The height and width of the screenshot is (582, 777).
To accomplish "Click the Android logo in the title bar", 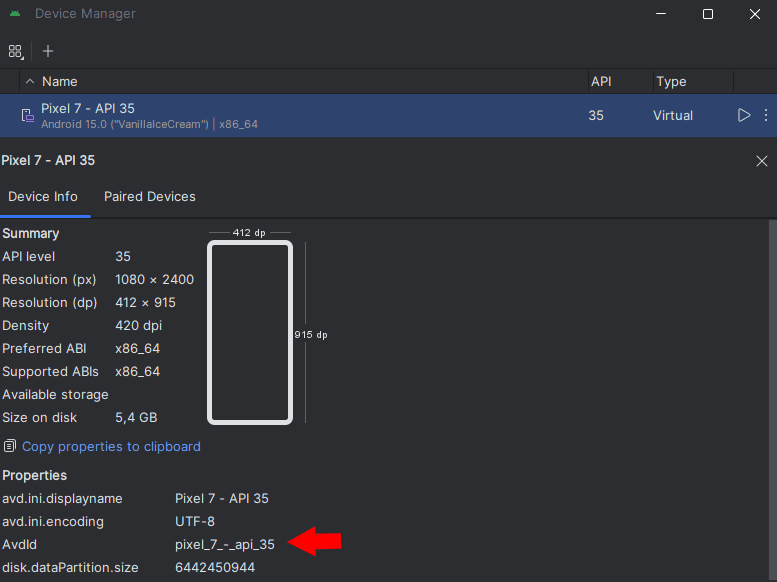I will point(15,14).
